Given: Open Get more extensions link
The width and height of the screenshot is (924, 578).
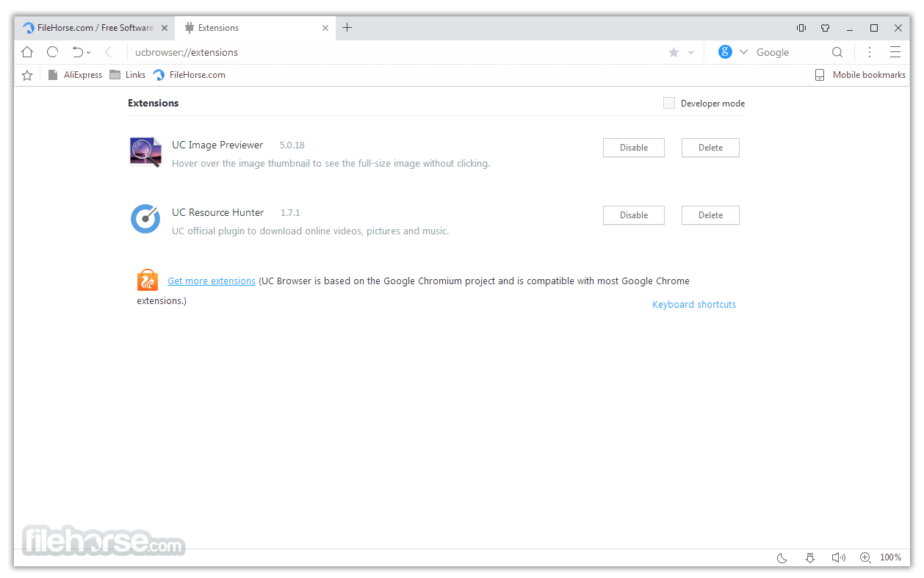Looking at the screenshot, I should coord(212,281).
